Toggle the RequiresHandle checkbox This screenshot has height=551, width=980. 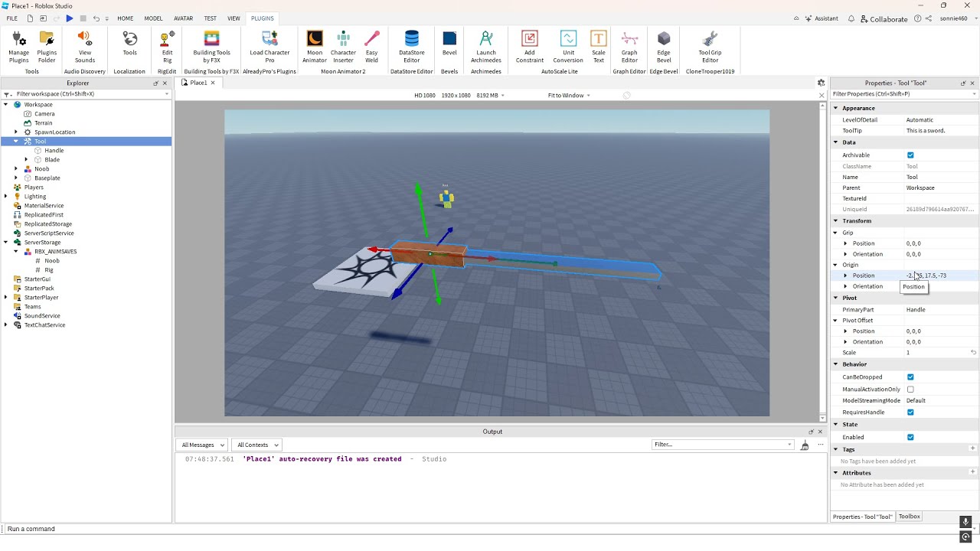(x=910, y=412)
